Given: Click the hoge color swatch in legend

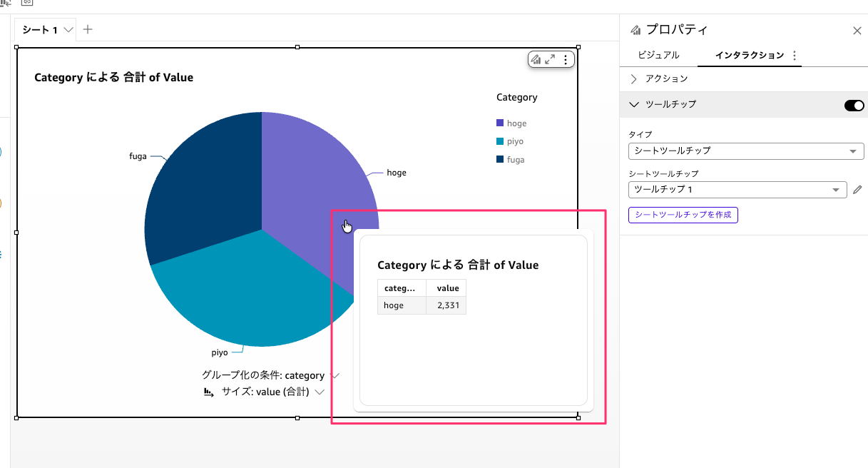Looking at the screenshot, I should pyautogui.click(x=500, y=123).
